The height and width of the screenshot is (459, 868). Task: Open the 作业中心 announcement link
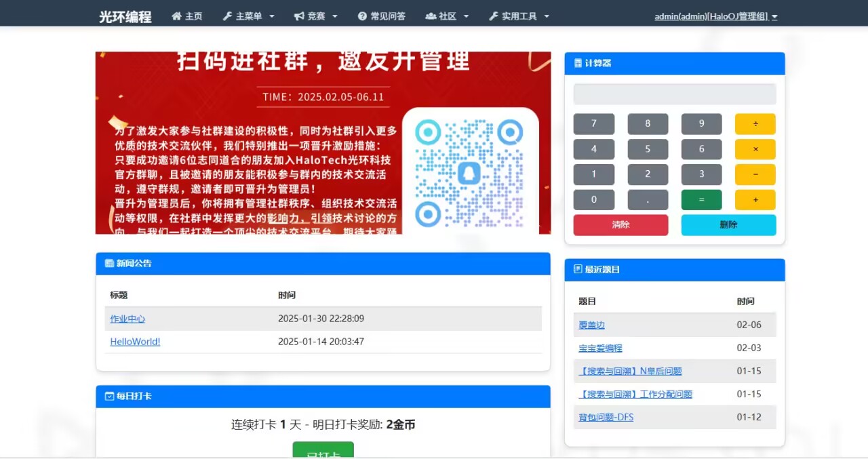click(127, 319)
